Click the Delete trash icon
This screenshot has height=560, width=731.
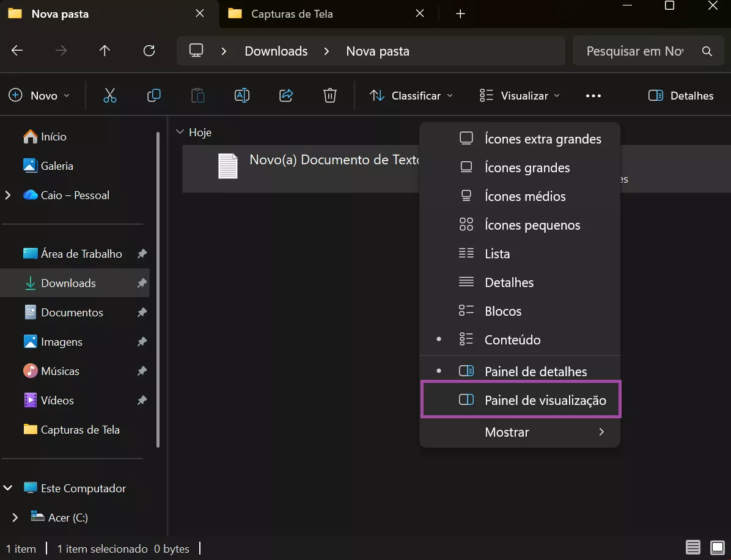pyautogui.click(x=329, y=95)
